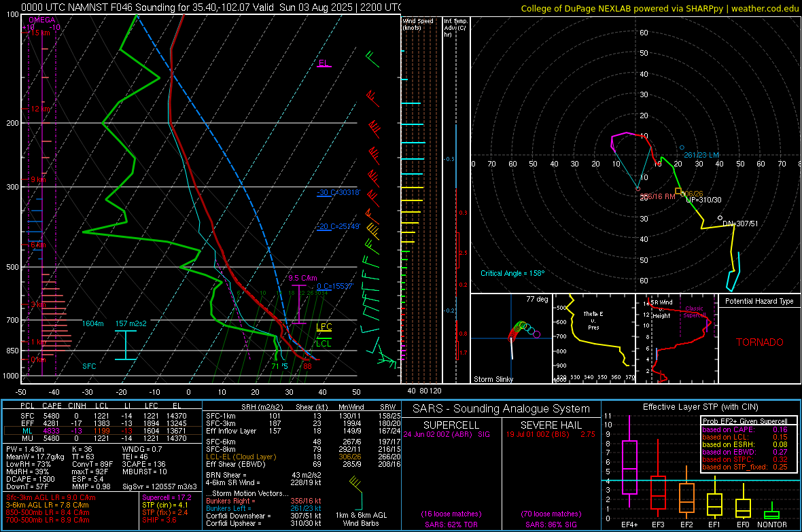
Task: Click the 1km & 6km wind barb icon
Action: (x=356, y=493)
